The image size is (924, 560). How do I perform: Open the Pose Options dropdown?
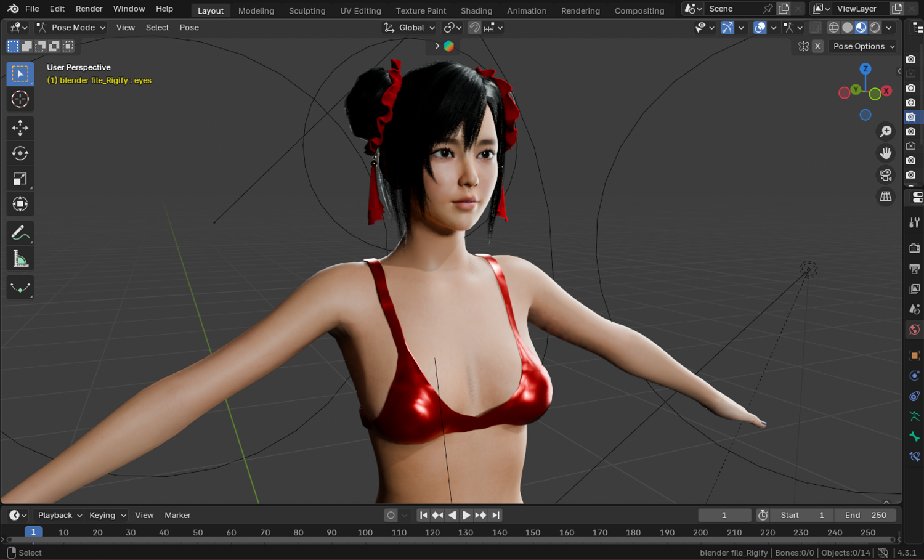[x=862, y=46]
